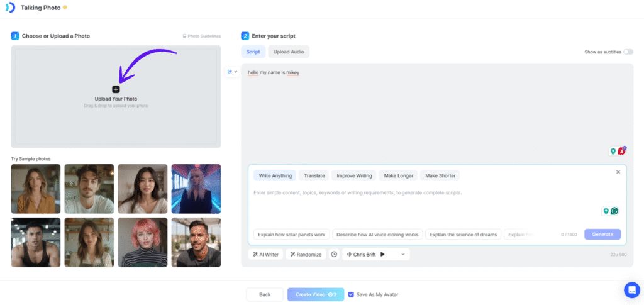Screen dimensions: 644x305
Task: Select sample photo of dark-haired woman in white top
Action: (143, 189)
